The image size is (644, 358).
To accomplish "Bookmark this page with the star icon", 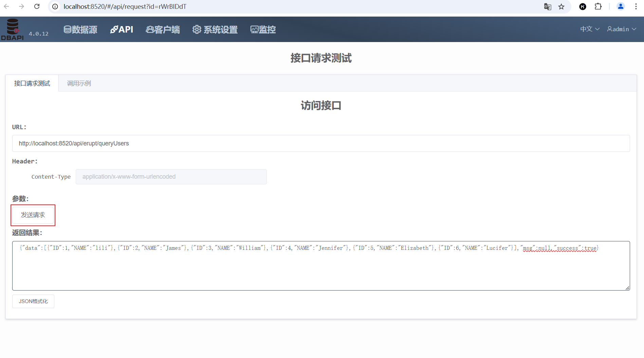I will 562,6.
